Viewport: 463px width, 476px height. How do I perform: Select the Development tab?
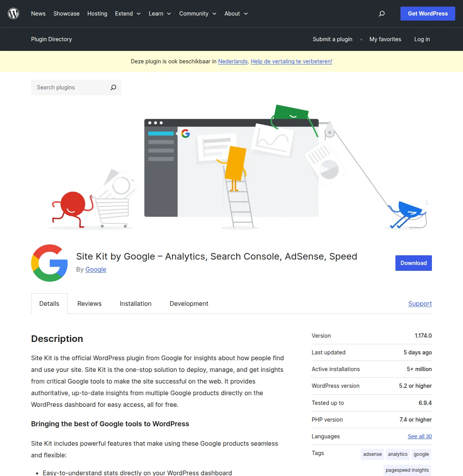click(x=189, y=303)
